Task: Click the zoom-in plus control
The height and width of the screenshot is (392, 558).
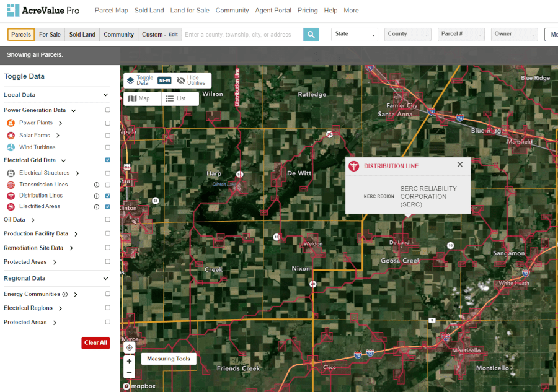Action: pos(129,360)
